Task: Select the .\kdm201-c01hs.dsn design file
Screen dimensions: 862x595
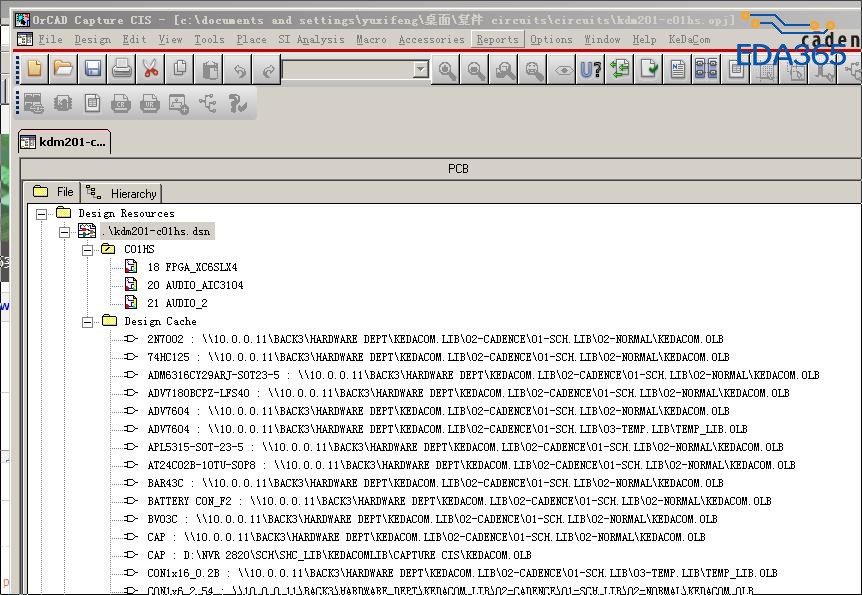Action: pyautogui.click(x=158, y=232)
